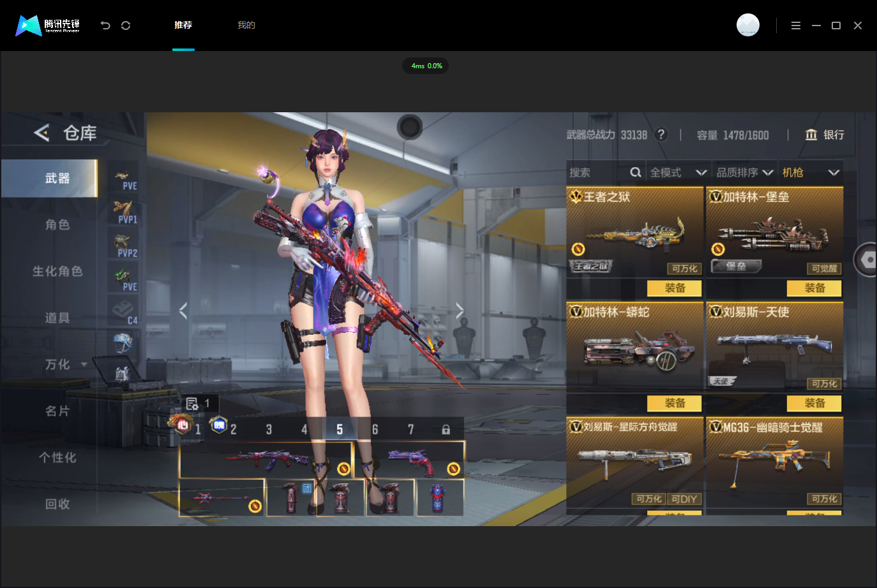877x588 pixels.
Task: Open the 机枪 weapon type dropdown
Action: (x=811, y=172)
